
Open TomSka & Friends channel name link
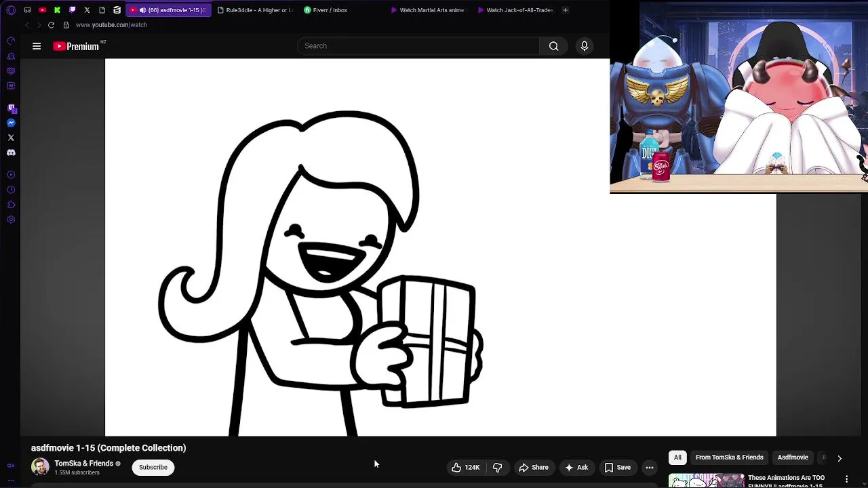click(x=84, y=464)
